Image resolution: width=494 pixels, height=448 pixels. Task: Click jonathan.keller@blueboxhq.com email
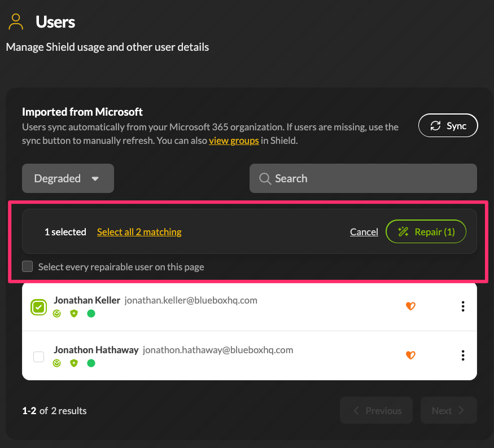click(x=191, y=300)
